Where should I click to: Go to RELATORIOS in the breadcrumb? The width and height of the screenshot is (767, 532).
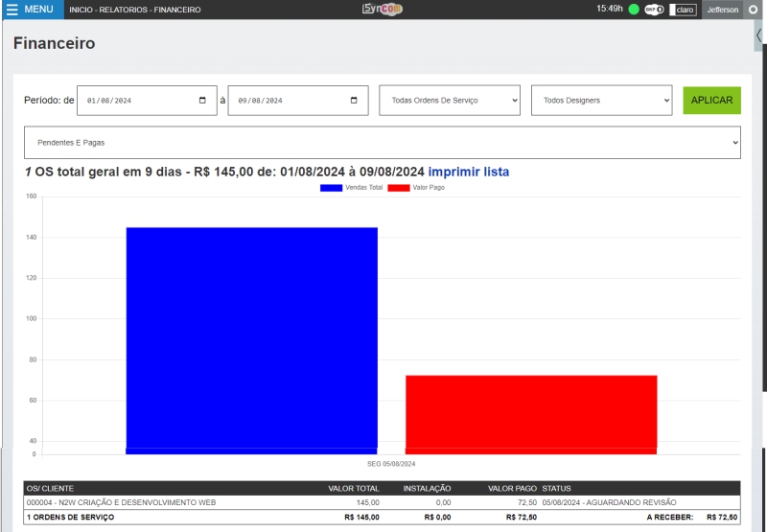click(x=126, y=10)
